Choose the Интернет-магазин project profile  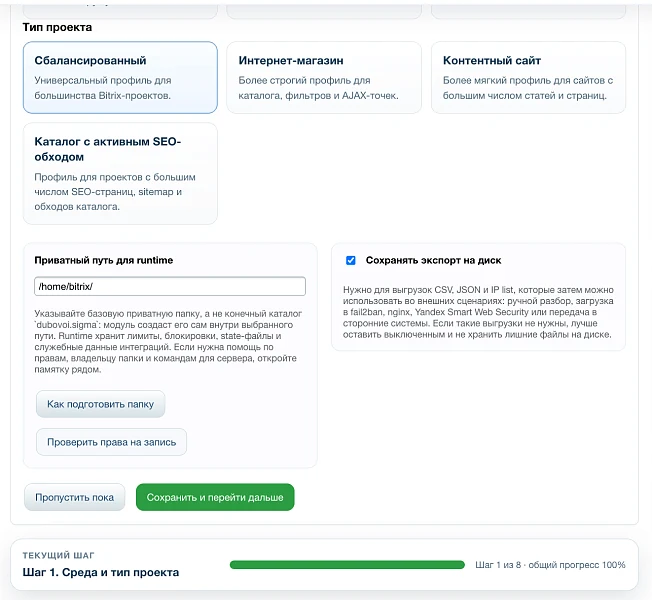click(324, 77)
